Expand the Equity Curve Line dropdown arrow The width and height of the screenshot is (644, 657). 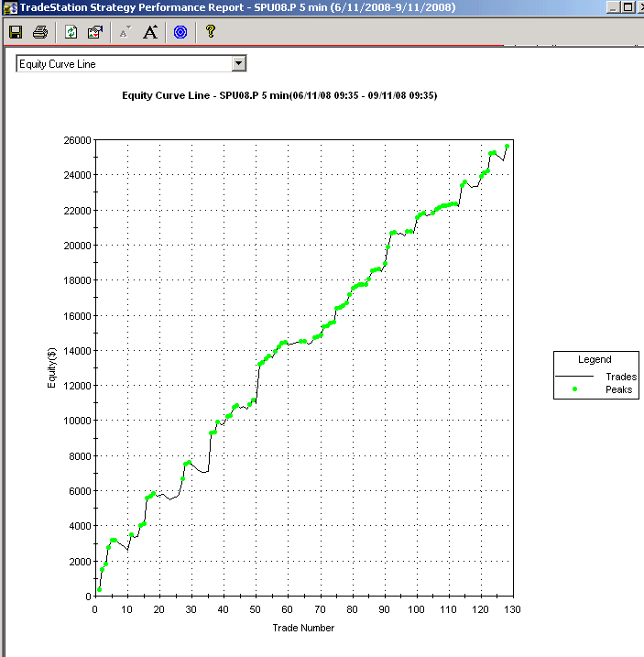(x=238, y=64)
